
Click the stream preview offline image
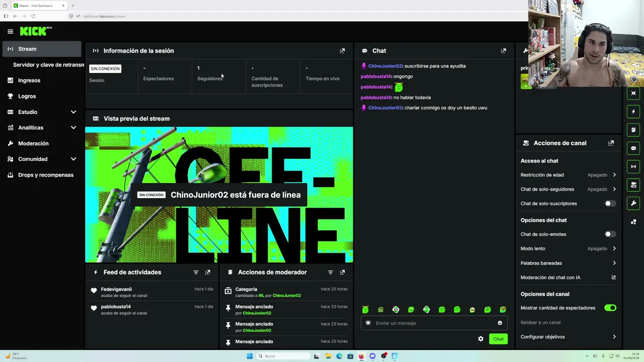tap(219, 195)
